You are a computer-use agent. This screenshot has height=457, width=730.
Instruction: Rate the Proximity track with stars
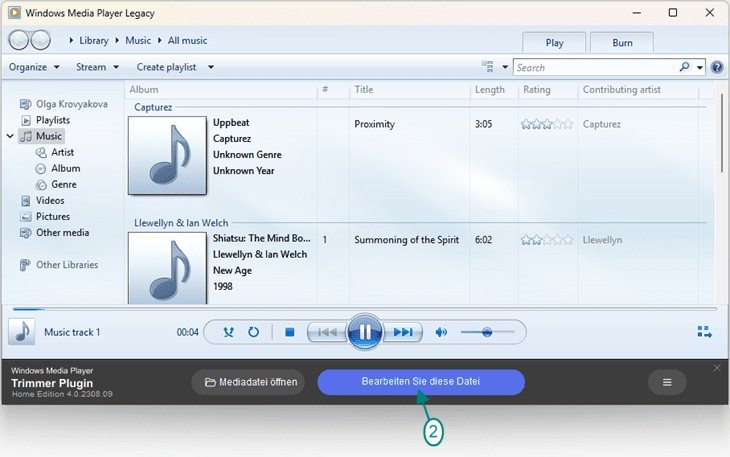pyautogui.click(x=547, y=124)
